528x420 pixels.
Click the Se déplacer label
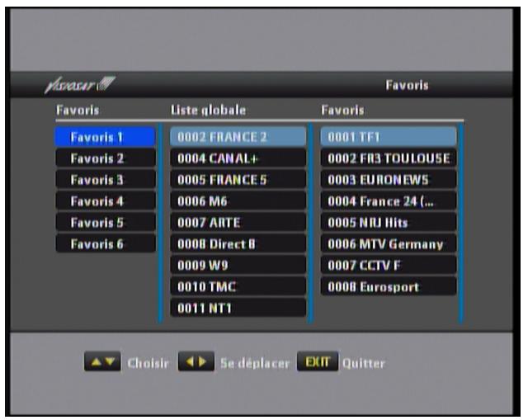tap(255, 363)
